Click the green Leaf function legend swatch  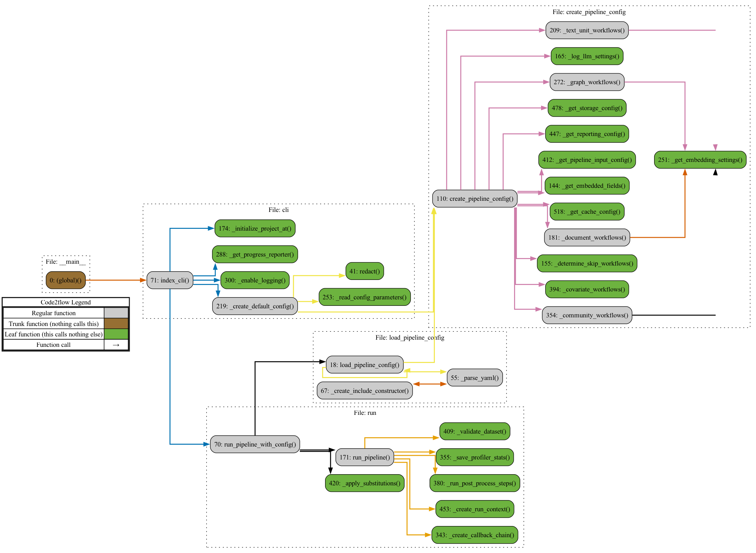116,334
